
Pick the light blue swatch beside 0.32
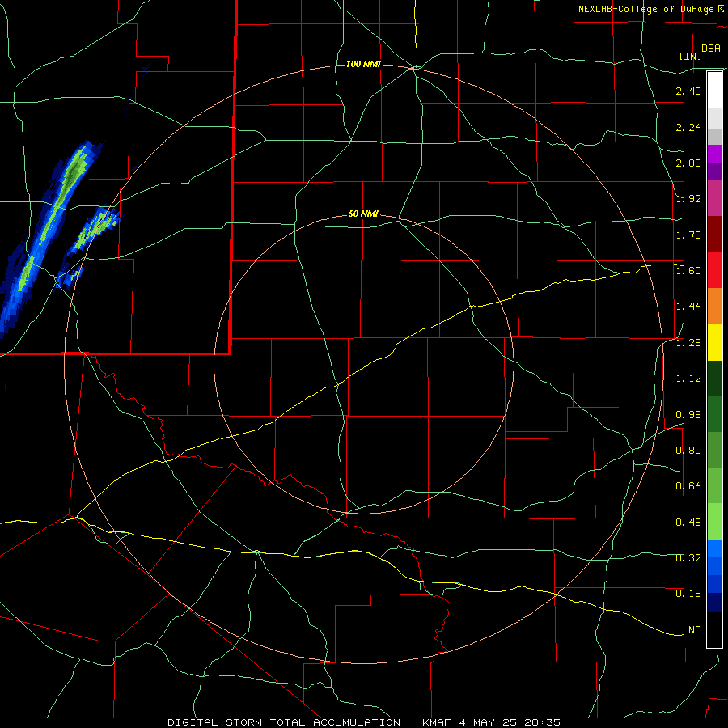point(715,548)
